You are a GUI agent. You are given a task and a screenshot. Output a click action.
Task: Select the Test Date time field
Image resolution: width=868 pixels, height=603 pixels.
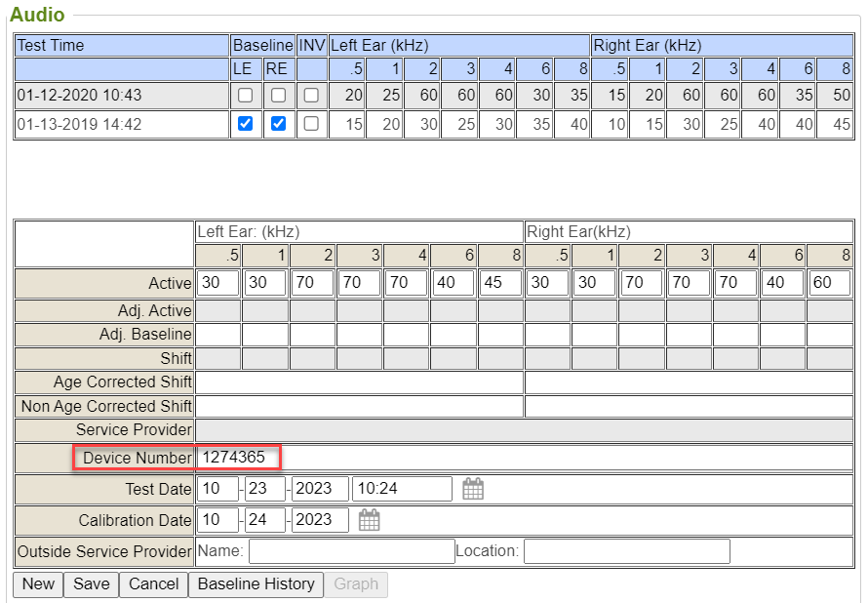[x=401, y=489]
